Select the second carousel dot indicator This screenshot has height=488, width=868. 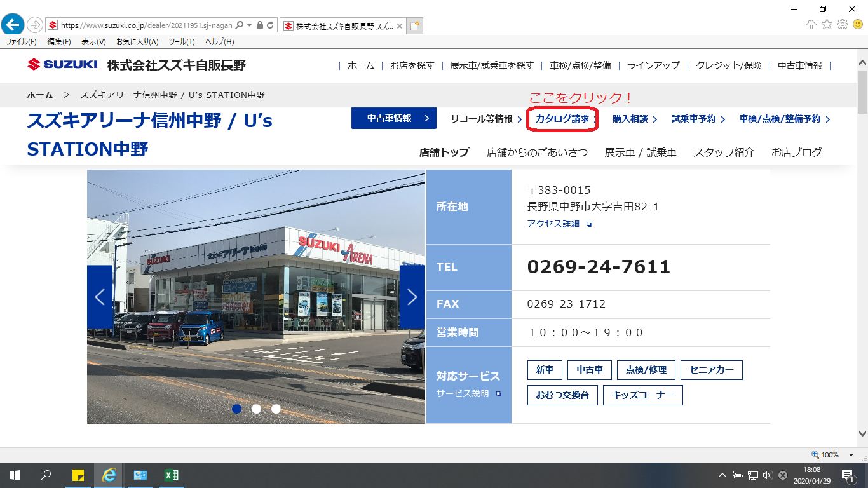256,409
